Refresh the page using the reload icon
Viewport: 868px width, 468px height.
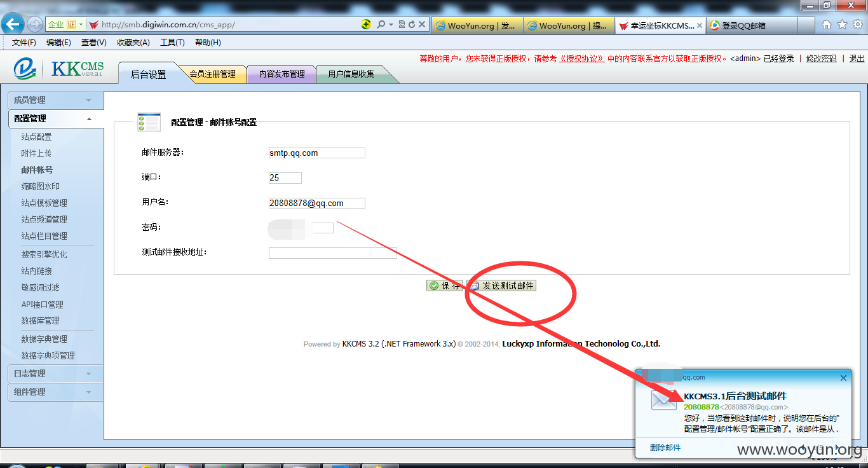[411, 25]
